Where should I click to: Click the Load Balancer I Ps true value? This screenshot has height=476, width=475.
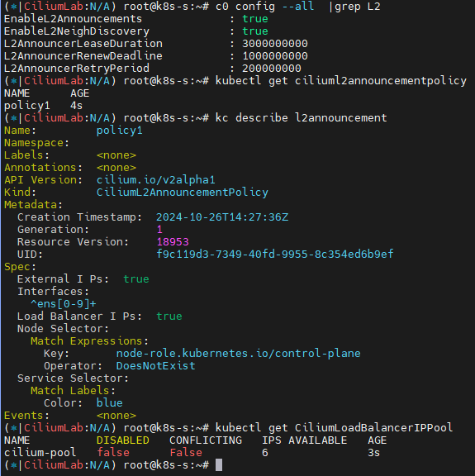coord(169,317)
